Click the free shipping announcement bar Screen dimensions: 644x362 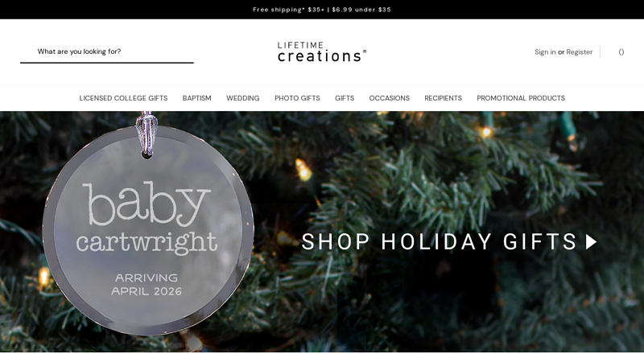click(322, 10)
